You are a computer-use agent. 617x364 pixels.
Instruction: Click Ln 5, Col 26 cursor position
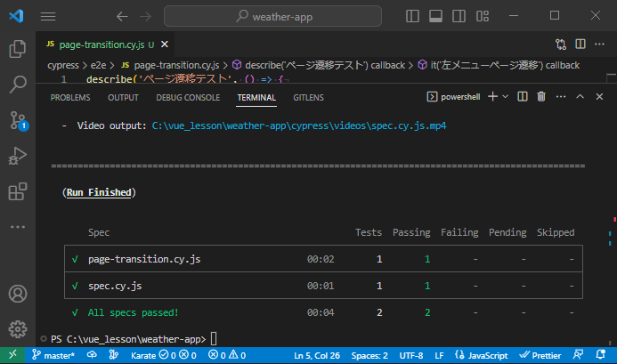317,355
